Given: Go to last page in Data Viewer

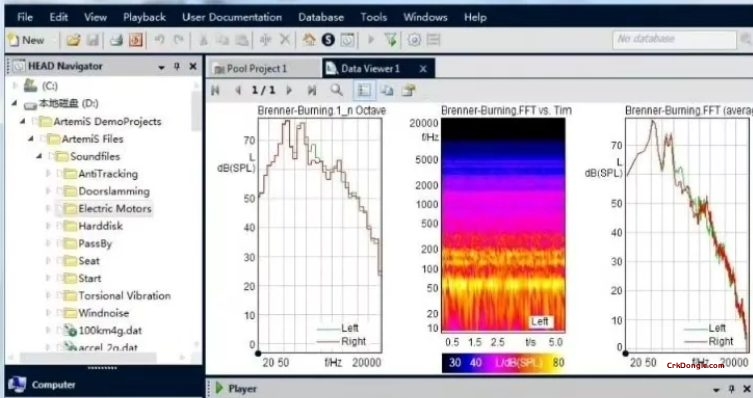Looking at the screenshot, I should coord(312,90).
